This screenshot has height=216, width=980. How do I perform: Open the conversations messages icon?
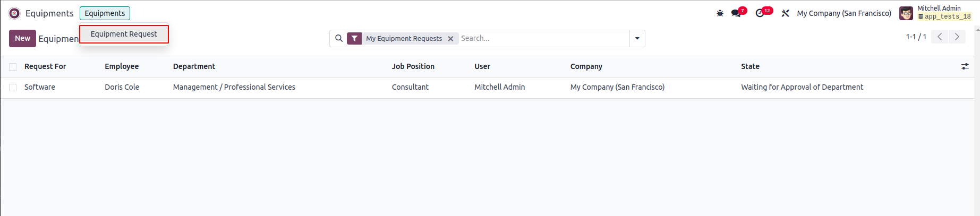click(x=736, y=13)
